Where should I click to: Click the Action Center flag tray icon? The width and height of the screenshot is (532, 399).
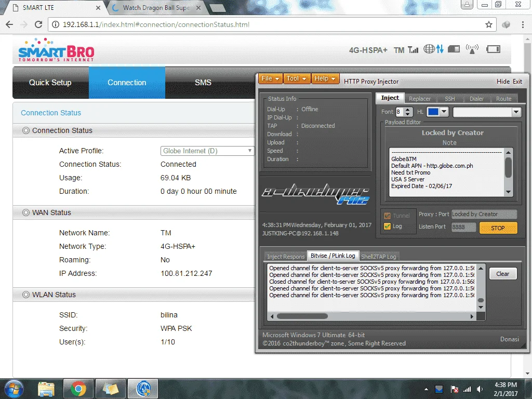pyautogui.click(x=454, y=389)
